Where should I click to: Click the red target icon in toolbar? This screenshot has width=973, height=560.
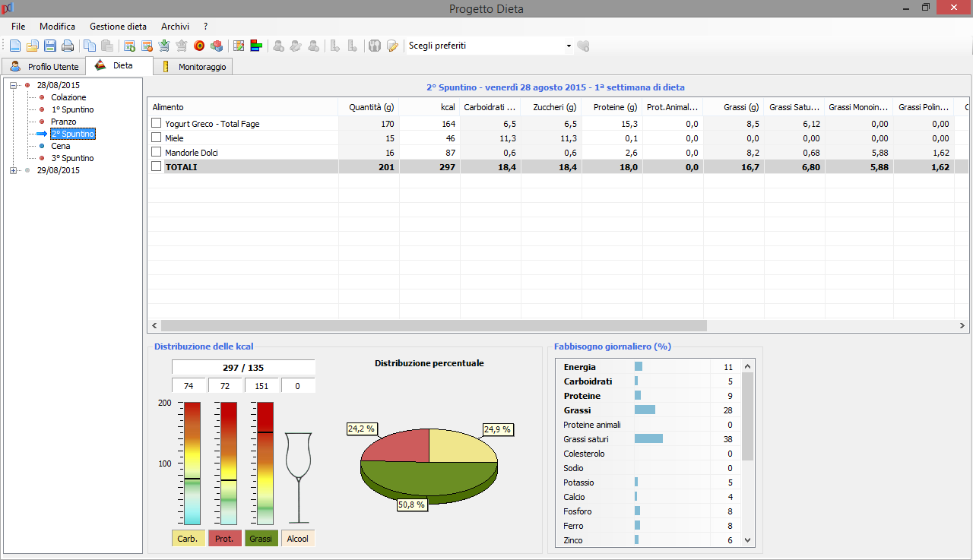pyautogui.click(x=199, y=46)
